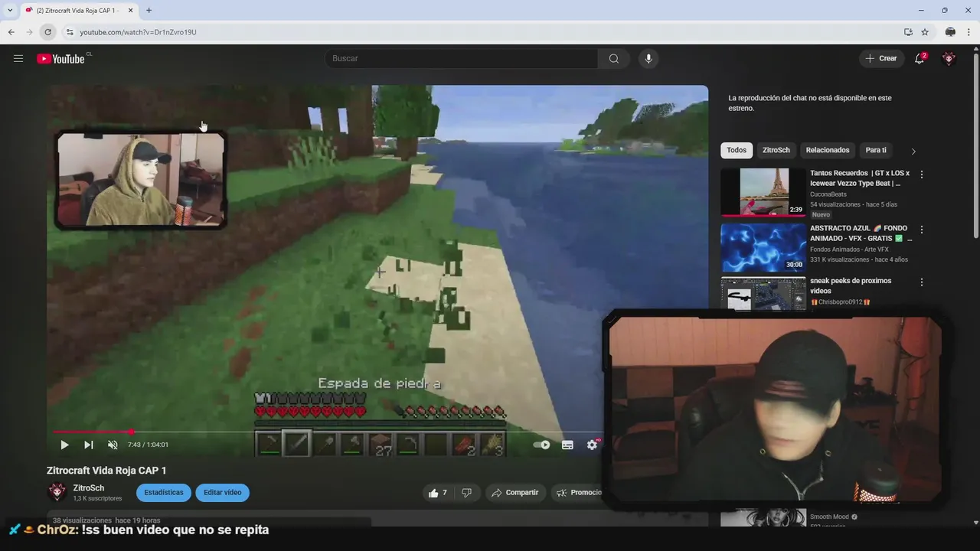Select the ZitroSch filter chip
Screen dimensions: 980x551
click(776, 150)
